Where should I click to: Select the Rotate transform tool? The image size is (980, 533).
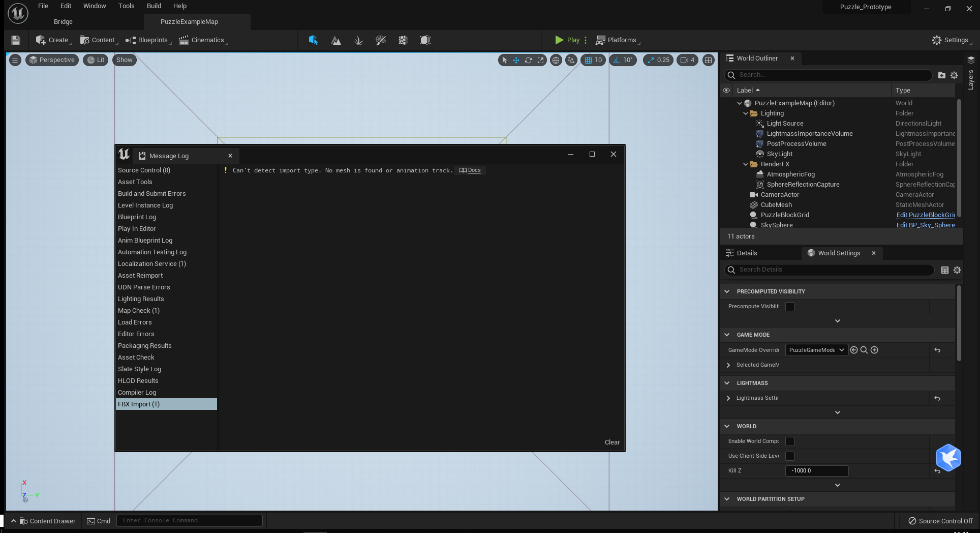coord(528,60)
